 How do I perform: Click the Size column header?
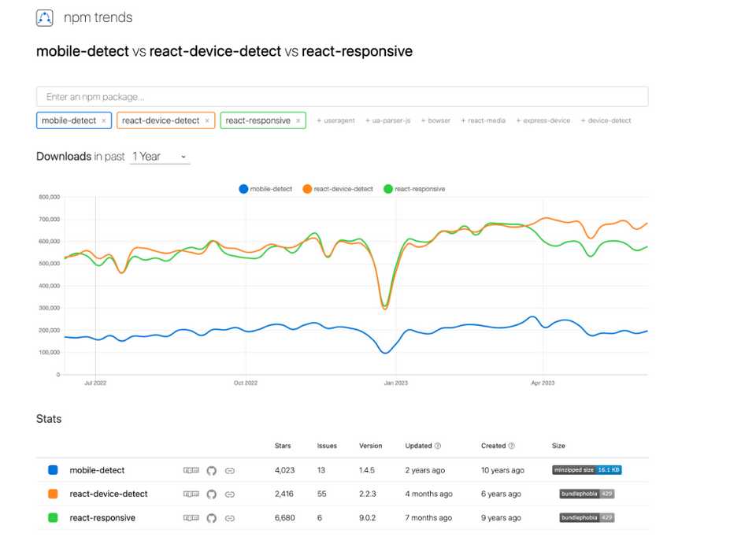coord(558,446)
